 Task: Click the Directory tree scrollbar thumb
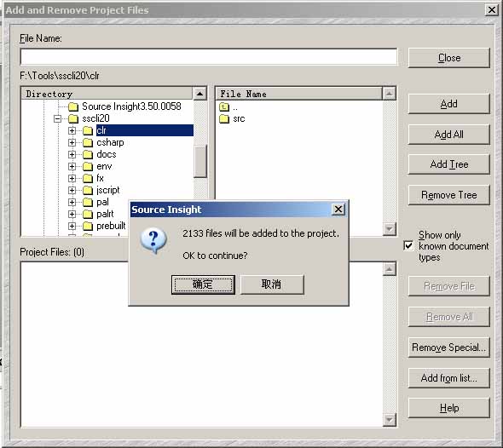[200, 162]
